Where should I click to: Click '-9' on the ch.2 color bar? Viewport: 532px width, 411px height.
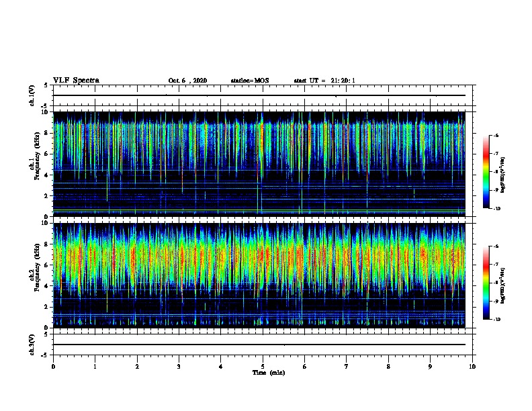pos(496,301)
